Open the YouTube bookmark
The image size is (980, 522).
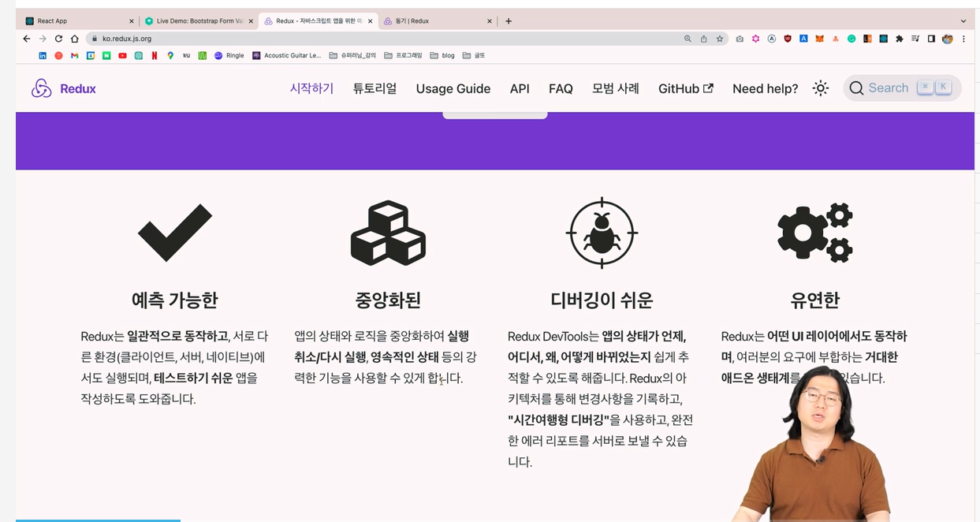tap(122, 55)
